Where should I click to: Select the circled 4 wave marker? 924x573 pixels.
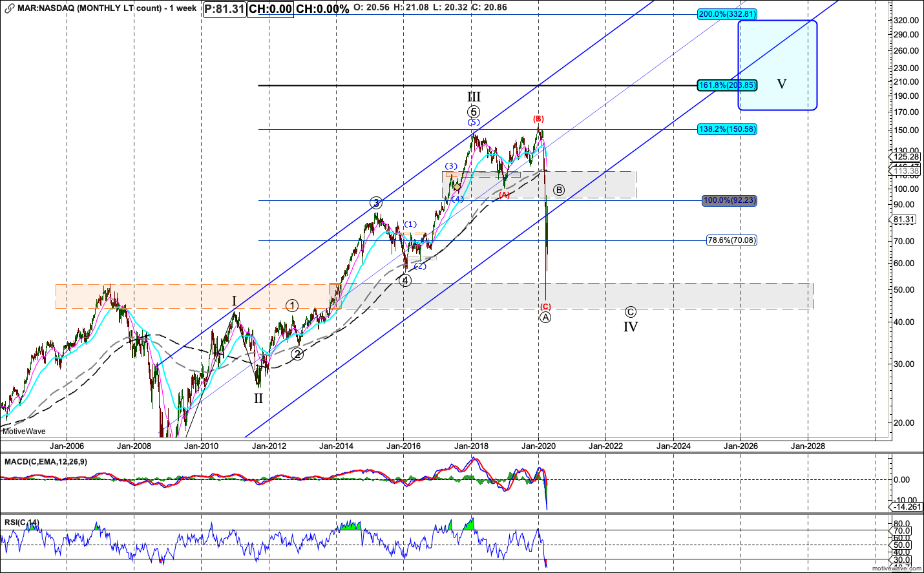coord(404,280)
